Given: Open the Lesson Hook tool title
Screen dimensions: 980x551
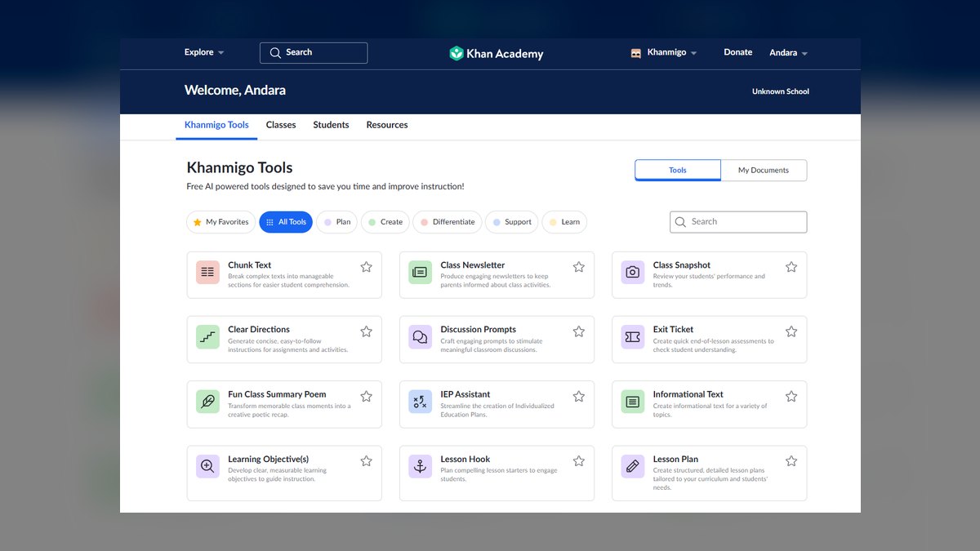Looking at the screenshot, I should pyautogui.click(x=465, y=460).
